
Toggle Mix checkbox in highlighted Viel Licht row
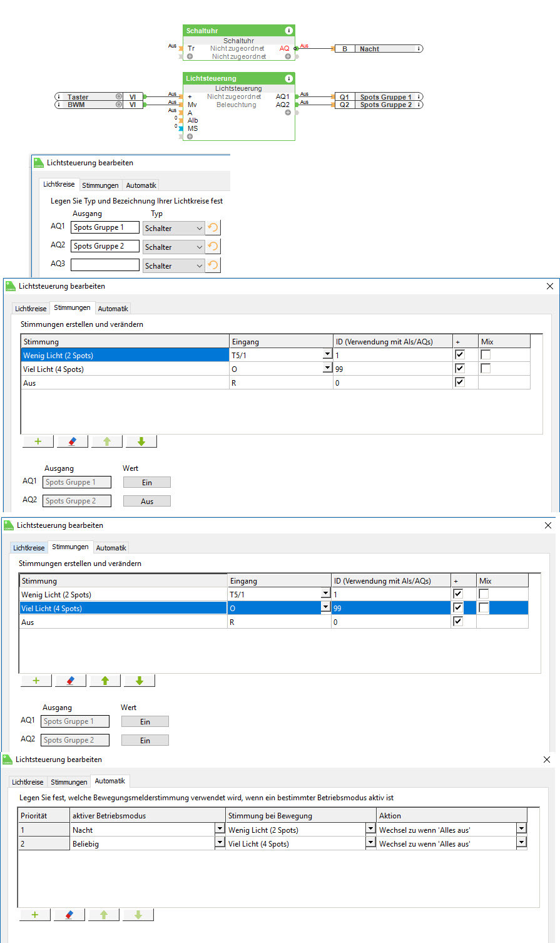point(484,608)
